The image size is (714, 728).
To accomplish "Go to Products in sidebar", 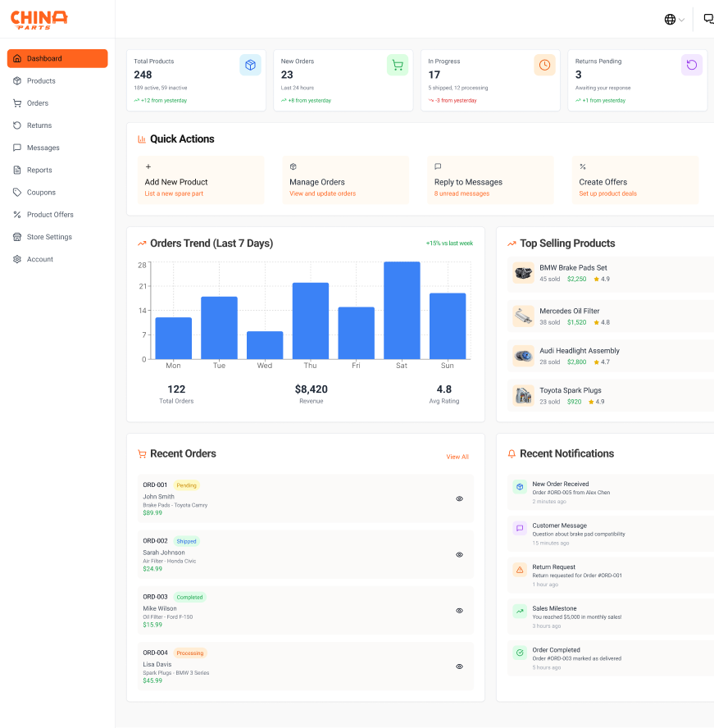I will click(41, 81).
